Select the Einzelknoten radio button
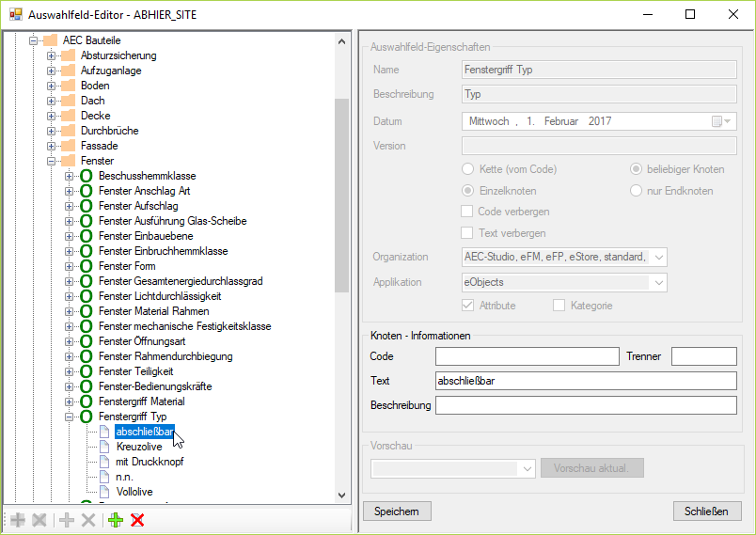The height and width of the screenshot is (535, 756). 467,191
